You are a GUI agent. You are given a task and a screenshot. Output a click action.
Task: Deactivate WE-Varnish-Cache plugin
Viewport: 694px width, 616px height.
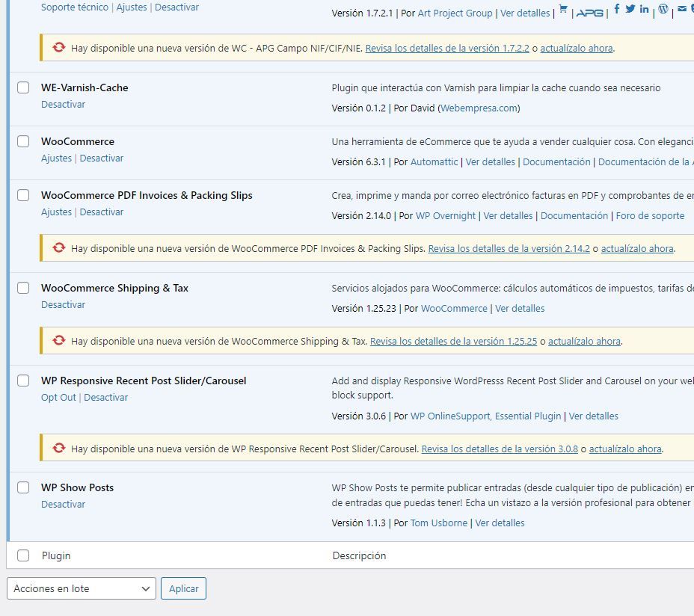[x=64, y=105]
